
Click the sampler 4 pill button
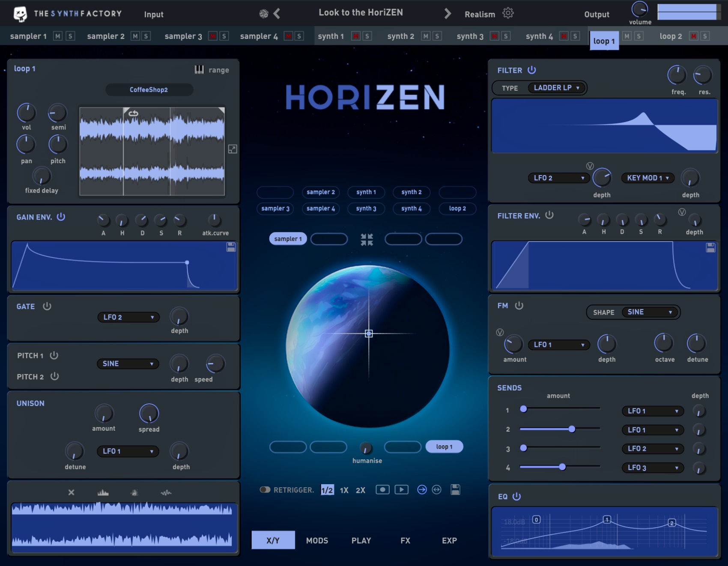tap(321, 209)
